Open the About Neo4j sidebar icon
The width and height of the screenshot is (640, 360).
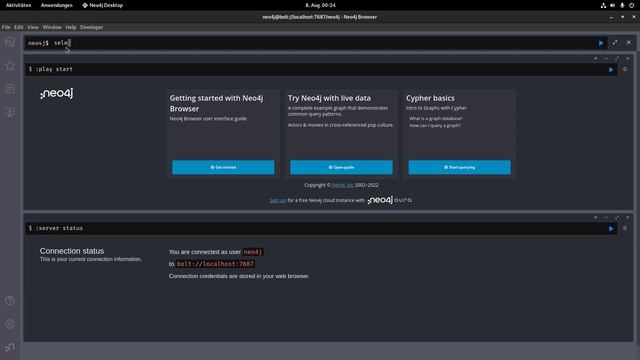click(10, 347)
